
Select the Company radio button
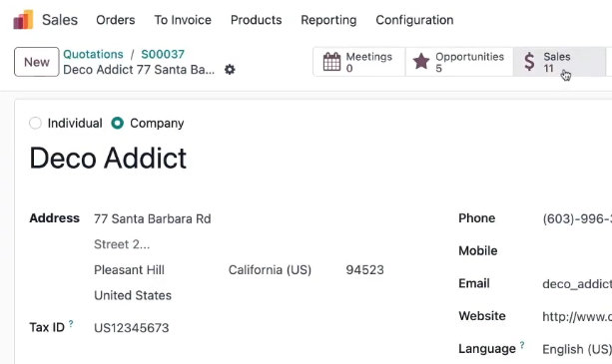point(117,123)
